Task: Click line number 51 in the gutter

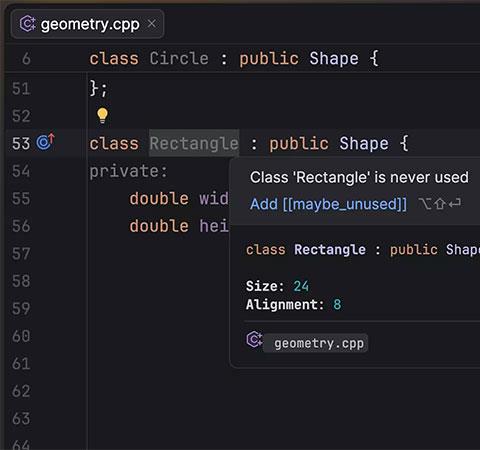Action: [21, 89]
